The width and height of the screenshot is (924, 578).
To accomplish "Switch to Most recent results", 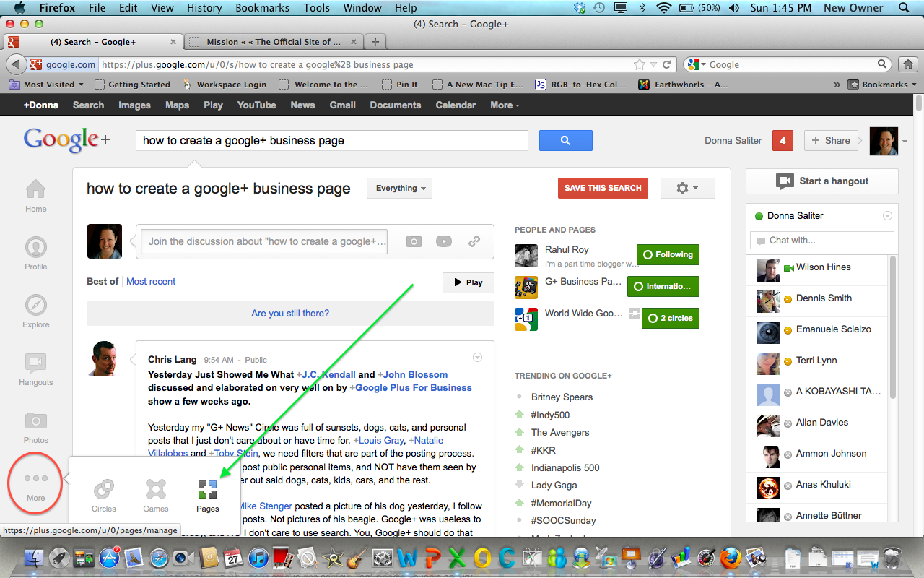I will click(151, 282).
